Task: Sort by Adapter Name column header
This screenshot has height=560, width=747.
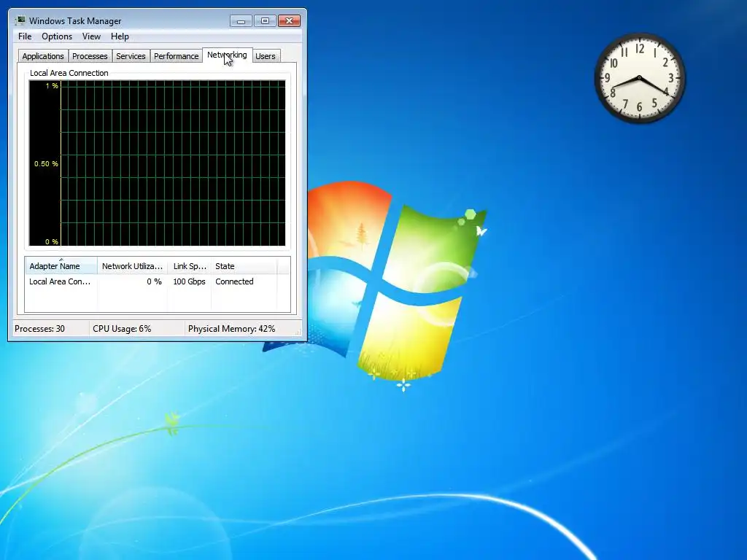Action: (x=61, y=266)
